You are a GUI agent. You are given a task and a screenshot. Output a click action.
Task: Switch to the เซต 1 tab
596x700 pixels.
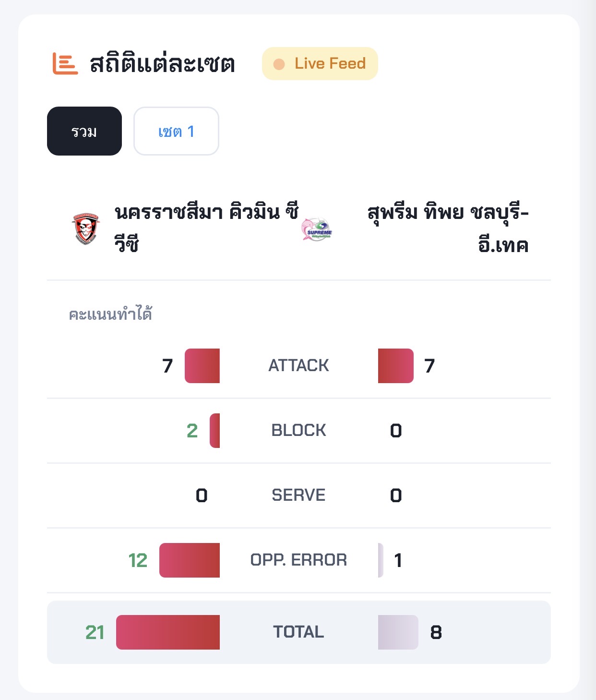click(x=176, y=131)
